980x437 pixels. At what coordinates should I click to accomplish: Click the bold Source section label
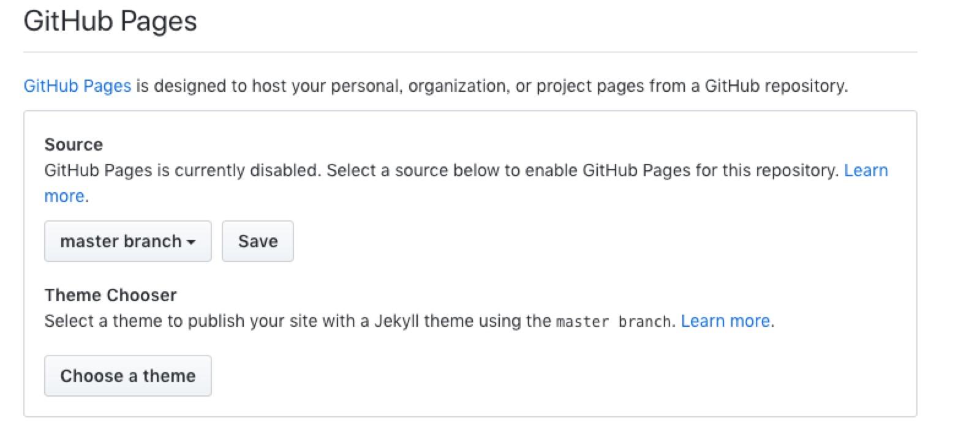[73, 144]
